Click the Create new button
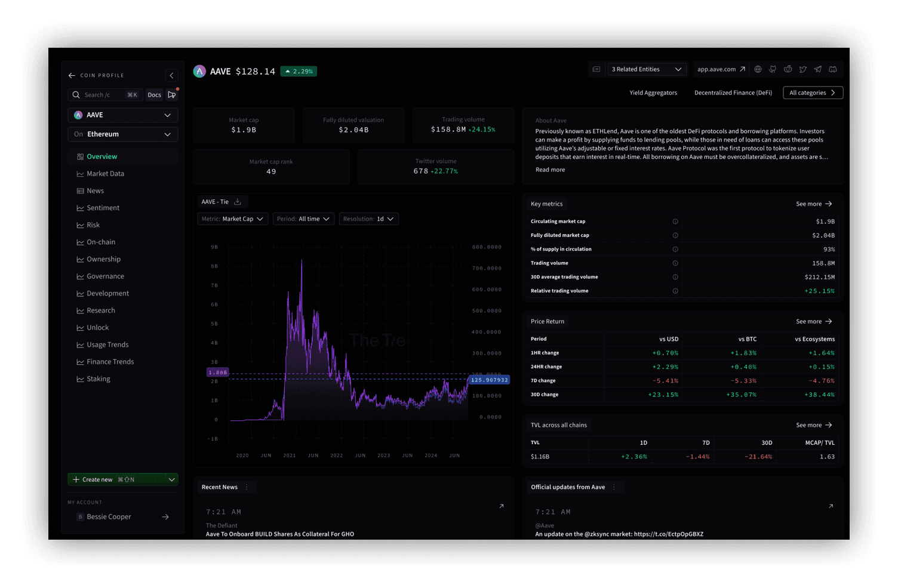This screenshot has width=898, height=588. (116, 479)
